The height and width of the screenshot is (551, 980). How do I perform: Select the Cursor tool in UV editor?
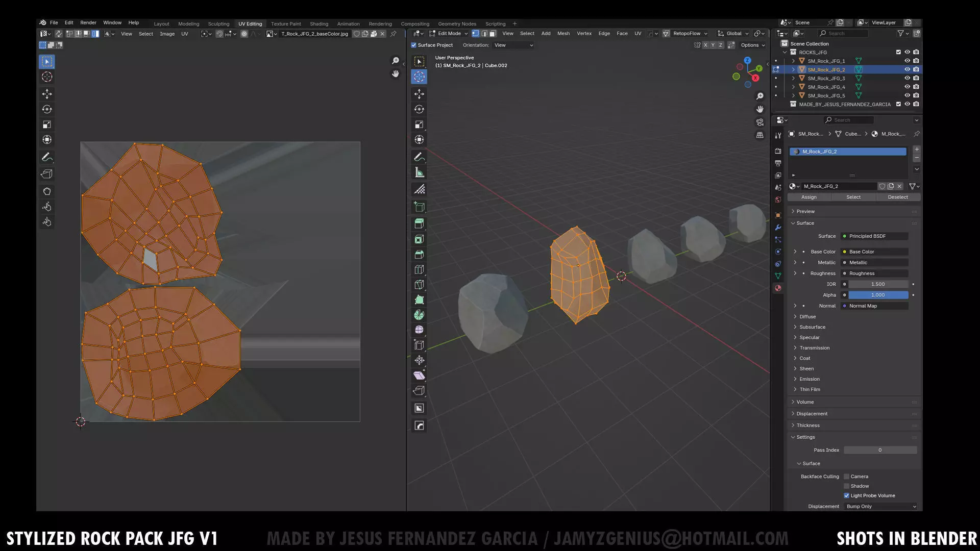click(47, 77)
